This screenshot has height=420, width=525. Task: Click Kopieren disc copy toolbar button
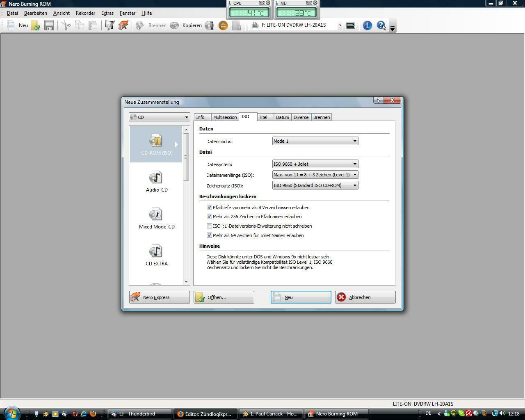click(186, 25)
